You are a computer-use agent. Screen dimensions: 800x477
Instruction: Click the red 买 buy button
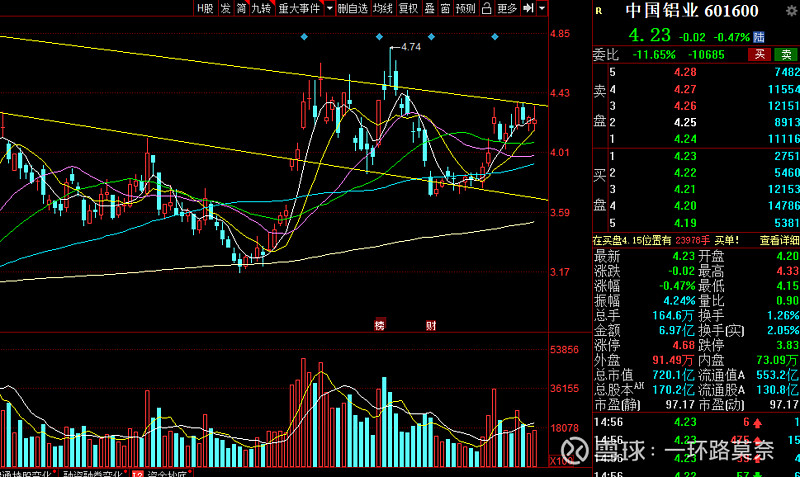pos(760,54)
